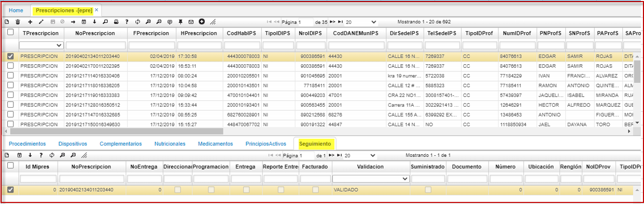The width and height of the screenshot is (644, 204).
Task: Open the Complementarios tab
Action: pos(120,143)
